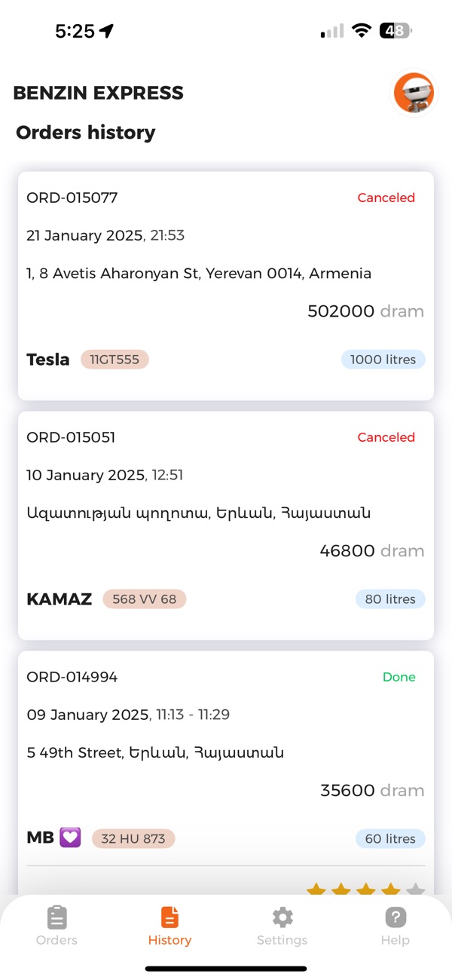Tap the History document icon
The width and height of the screenshot is (452, 980).
(x=169, y=917)
